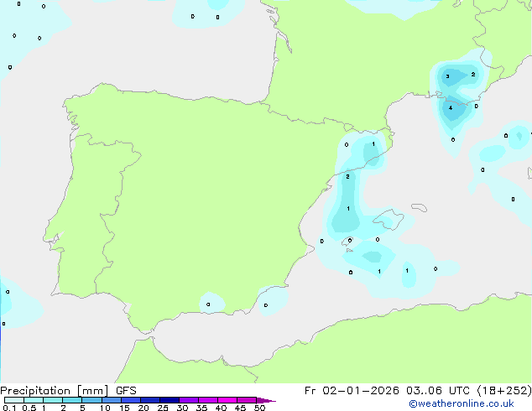
Task: Click the 1–2 mm legend color box
Action: coord(53,400)
